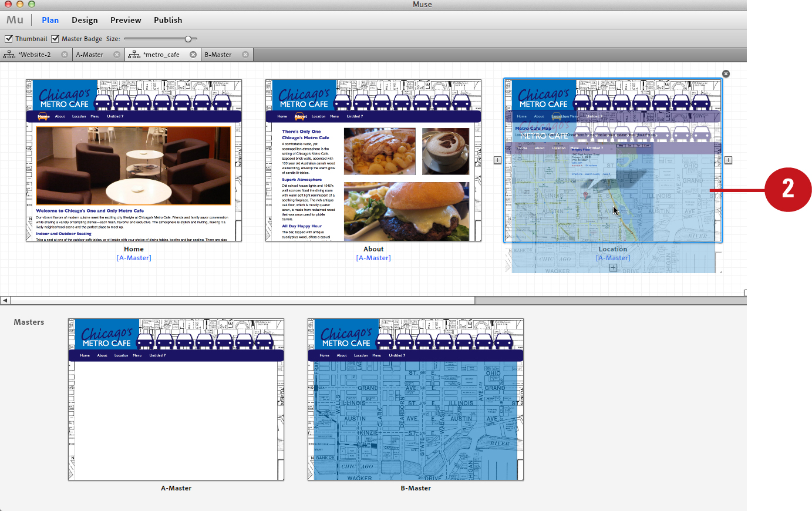Click sitemap icon on *metro_cafe tab
Viewport: 812px width, 511px height.
134,55
